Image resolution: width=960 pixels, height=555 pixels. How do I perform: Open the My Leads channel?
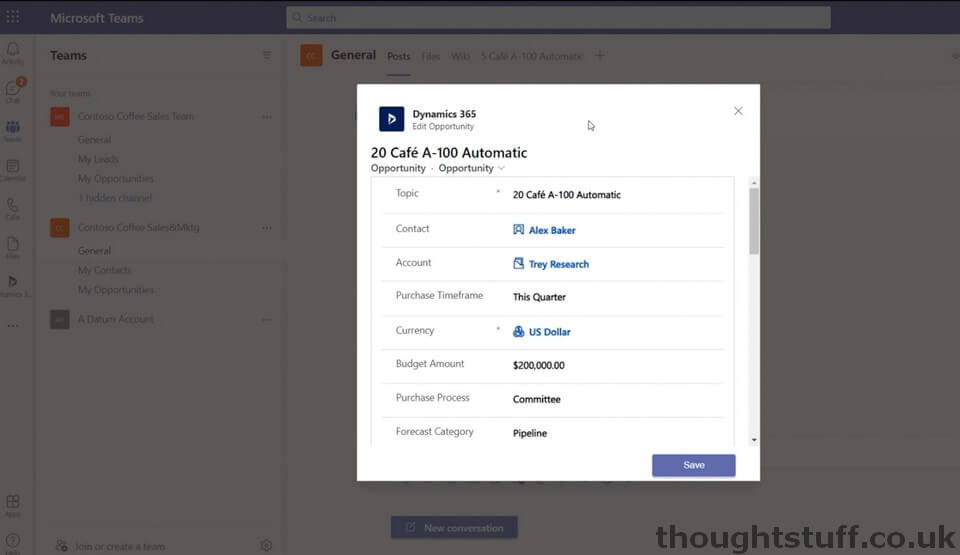coord(98,159)
